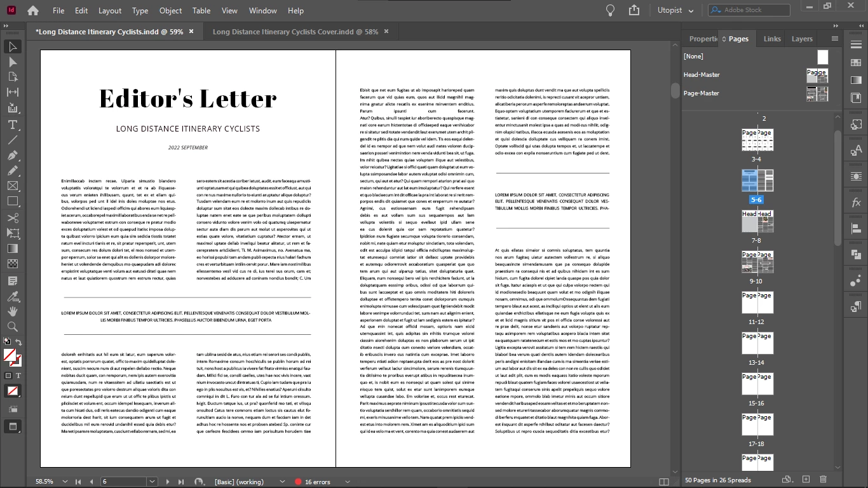The height and width of the screenshot is (488, 868).
Task: Select the Hand tool
Action: pos(13,311)
